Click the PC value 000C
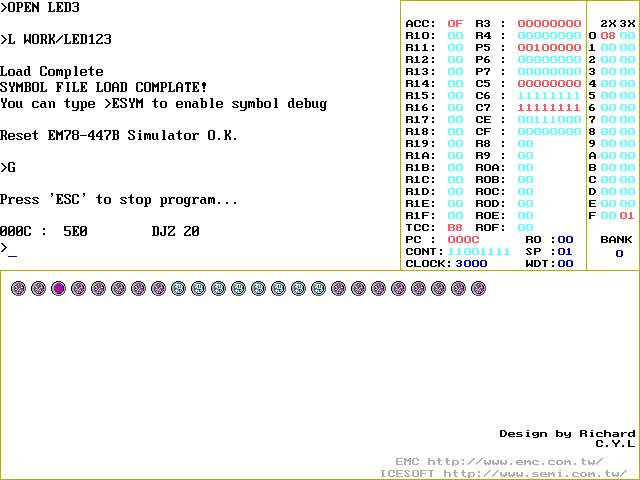This screenshot has width=640, height=480. pyautogui.click(x=463, y=239)
